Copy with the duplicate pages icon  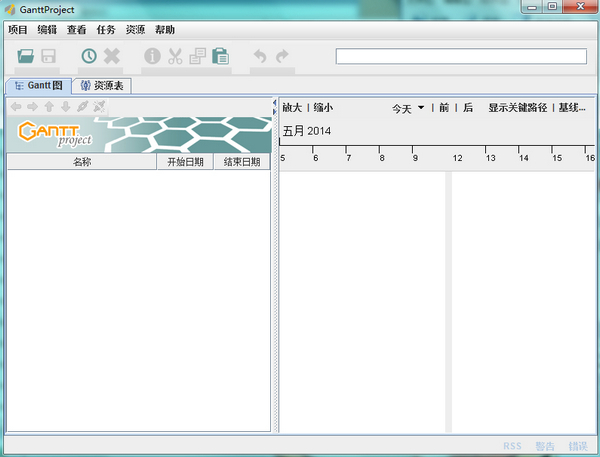click(198, 56)
